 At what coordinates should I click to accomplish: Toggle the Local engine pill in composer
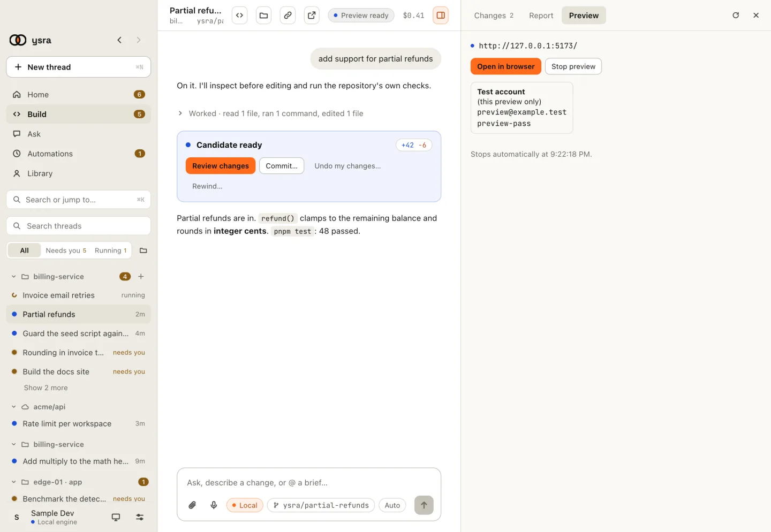245,505
